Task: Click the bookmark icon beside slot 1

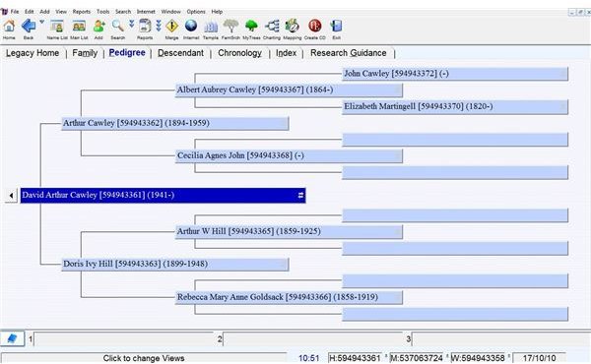Action: tap(12, 338)
